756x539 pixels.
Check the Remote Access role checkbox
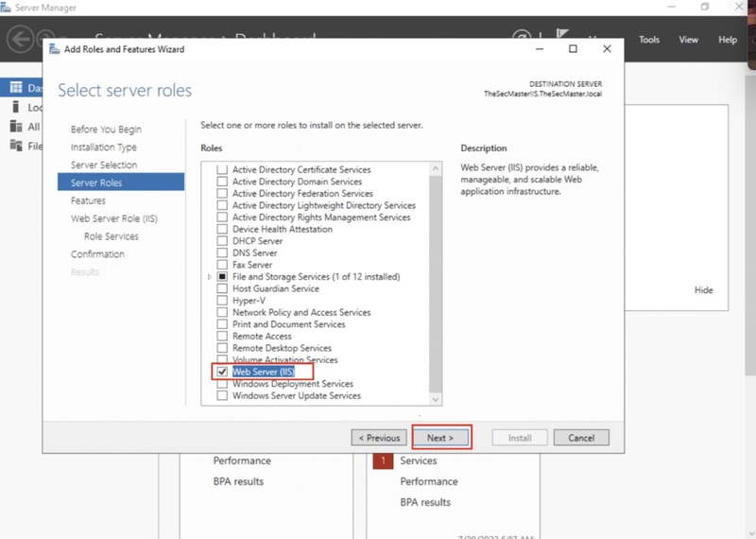(222, 336)
